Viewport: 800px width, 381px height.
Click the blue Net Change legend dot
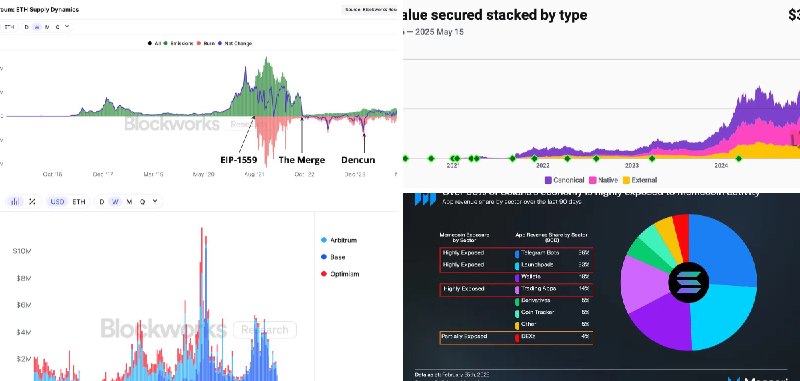click(x=219, y=43)
